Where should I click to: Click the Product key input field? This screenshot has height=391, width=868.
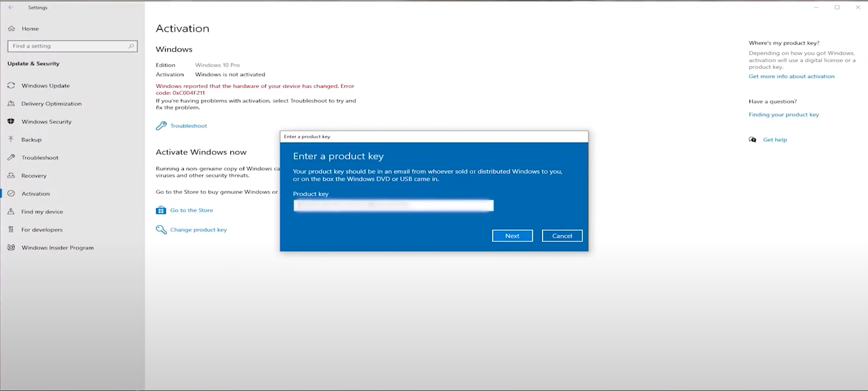394,205
